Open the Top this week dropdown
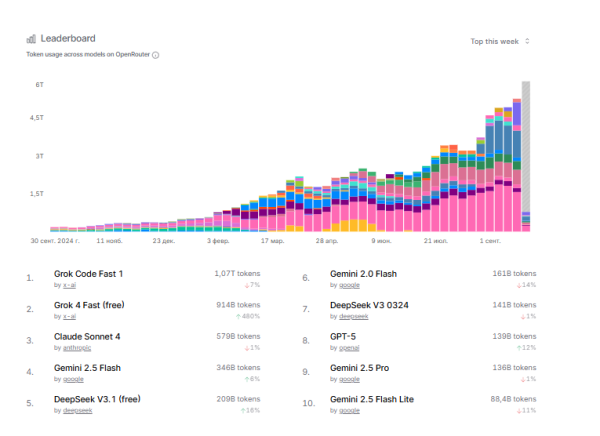600x436 pixels. coord(500,41)
